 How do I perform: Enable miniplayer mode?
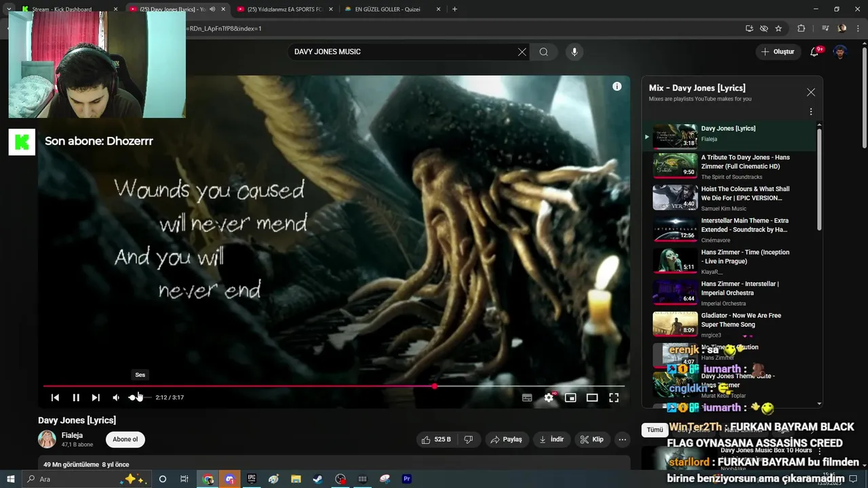(570, 398)
